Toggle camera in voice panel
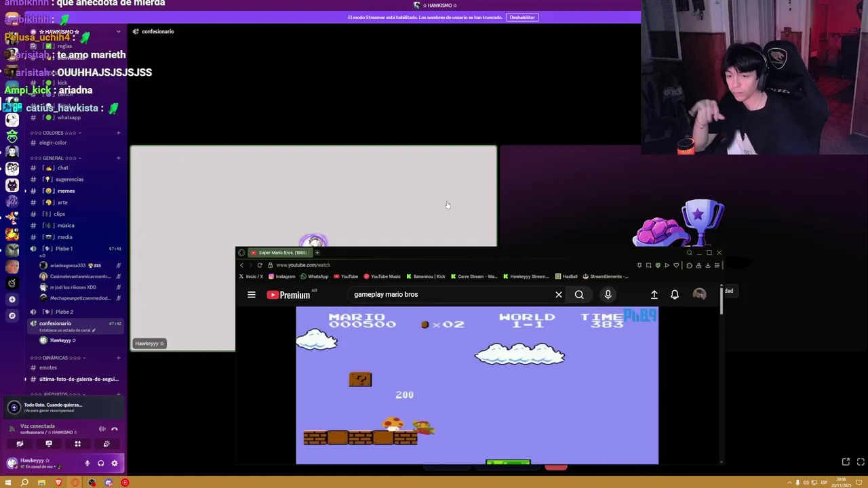This screenshot has width=868, height=488. point(20,444)
